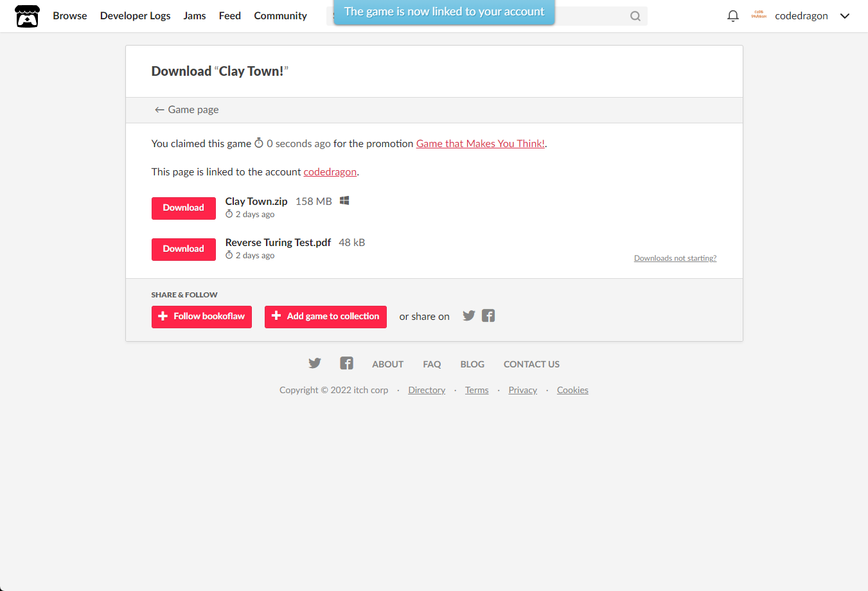Open the Community page

click(x=281, y=15)
